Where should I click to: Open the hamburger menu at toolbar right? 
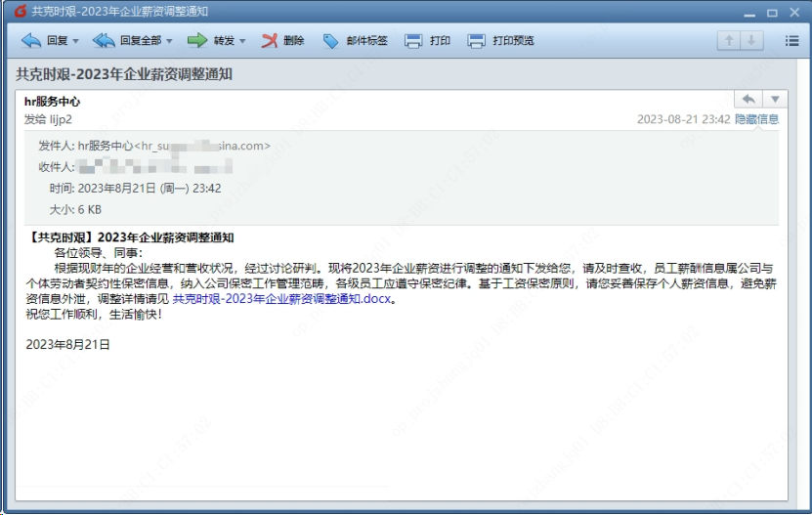[791, 41]
